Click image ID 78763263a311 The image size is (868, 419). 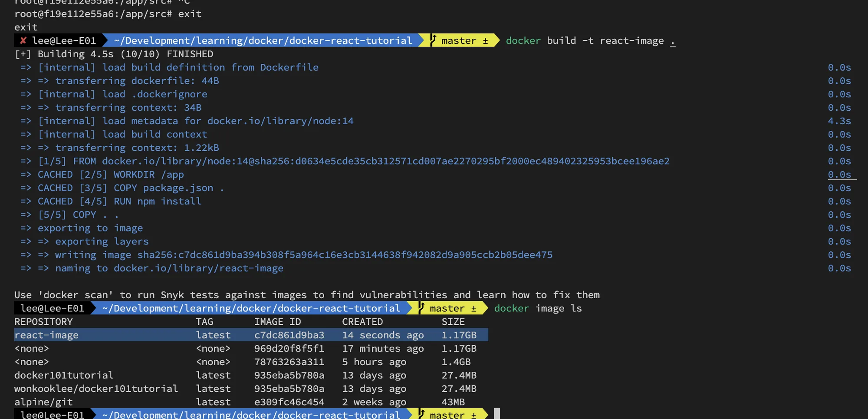(x=289, y=362)
